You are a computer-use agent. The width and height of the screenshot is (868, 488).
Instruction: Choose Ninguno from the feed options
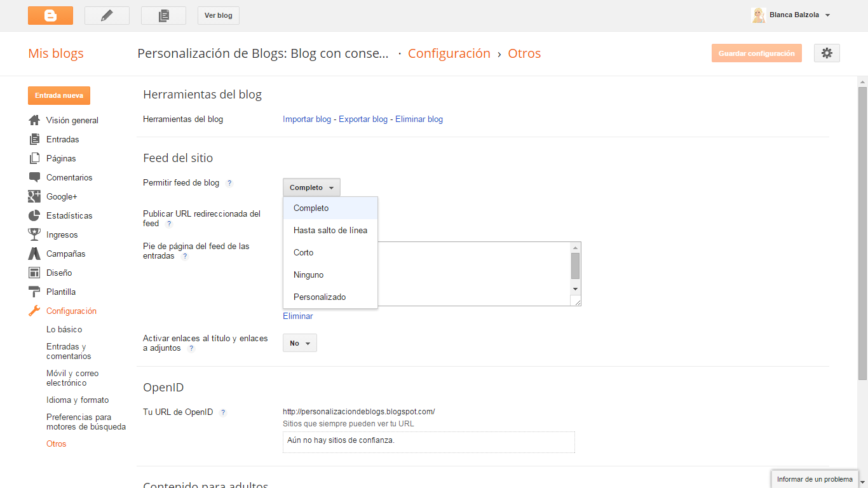point(309,274)
